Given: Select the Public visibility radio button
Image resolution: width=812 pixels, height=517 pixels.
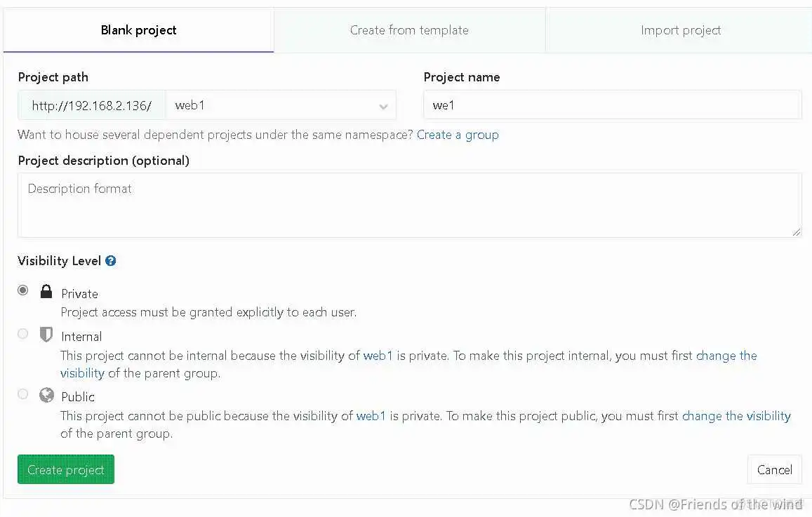Looking at the screenshot, I should (23, 394).
